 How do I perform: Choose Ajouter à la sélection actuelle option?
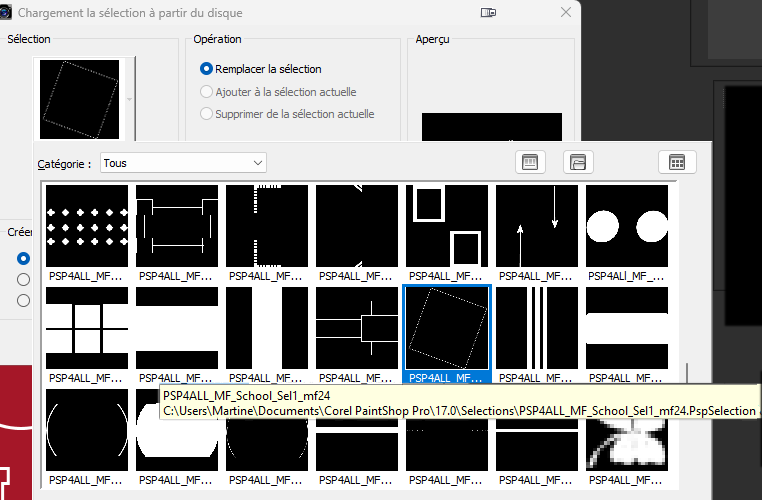(206, 92)
